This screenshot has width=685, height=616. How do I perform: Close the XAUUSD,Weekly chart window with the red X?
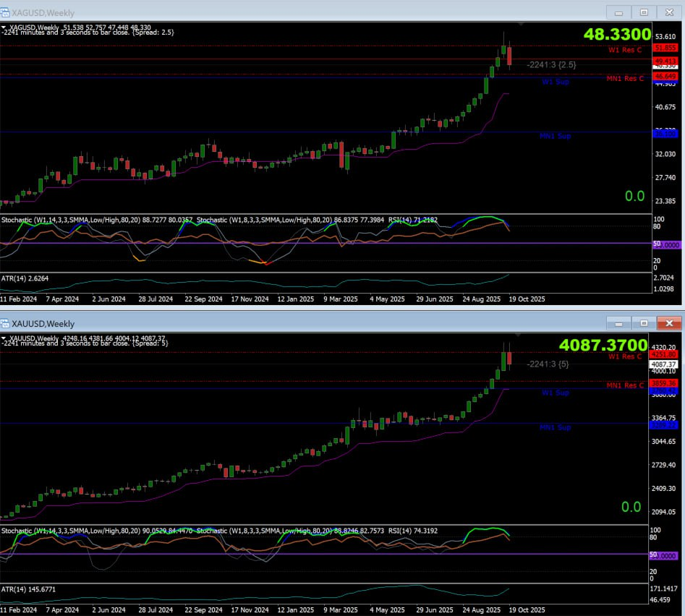tap(669, 323)
